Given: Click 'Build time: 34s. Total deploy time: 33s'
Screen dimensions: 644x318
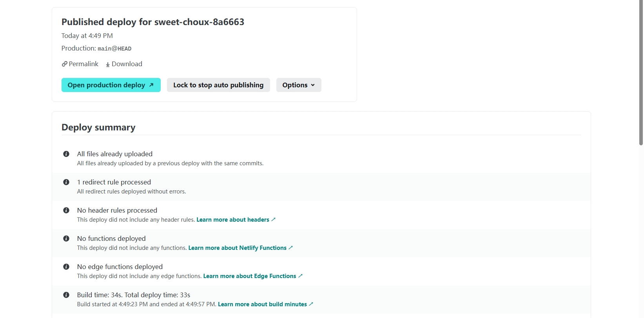Looking at the screenshot, I should 134,295.
